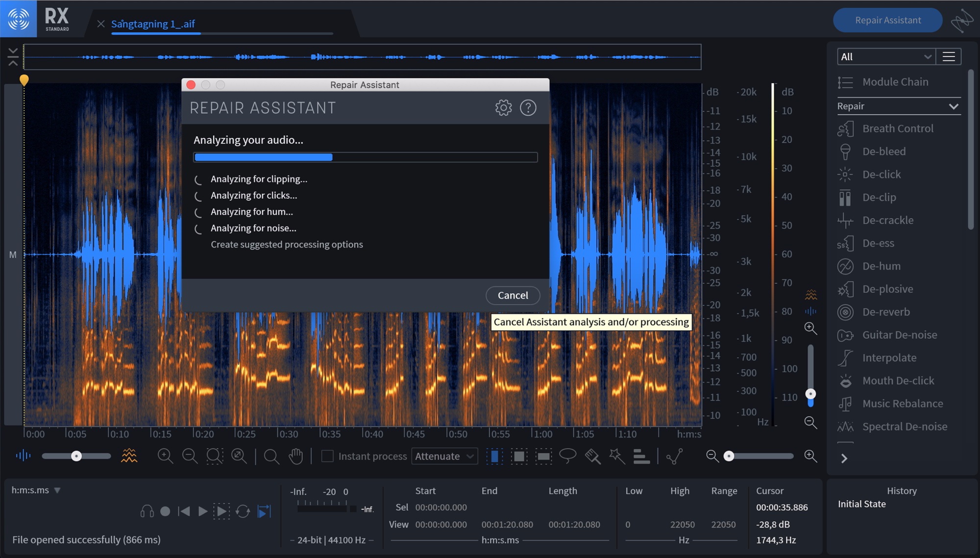Zoom in on frequency scale
The image size is (980, 558).
tap(810, 328)
